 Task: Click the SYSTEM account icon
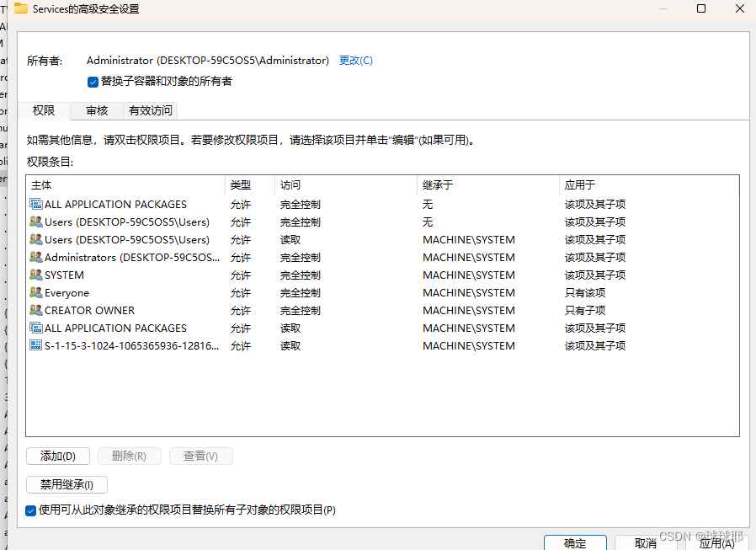[36, 275]
